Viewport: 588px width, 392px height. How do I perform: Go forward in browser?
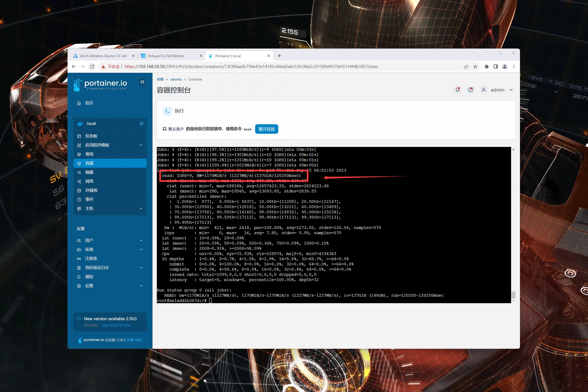[x=83, y=66]
